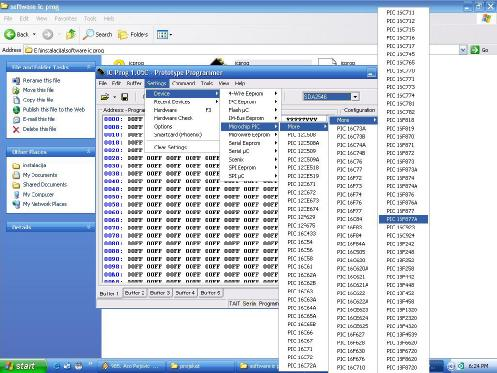
Task: Expand the Serial Eeprom submenu
Action: coord(250,143)
